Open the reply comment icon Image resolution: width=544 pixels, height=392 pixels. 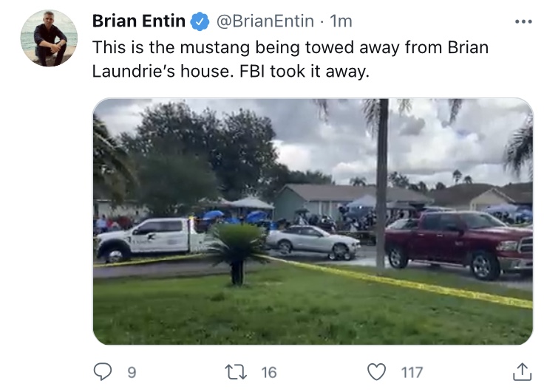pyautogui.click(x=103, y=371)
